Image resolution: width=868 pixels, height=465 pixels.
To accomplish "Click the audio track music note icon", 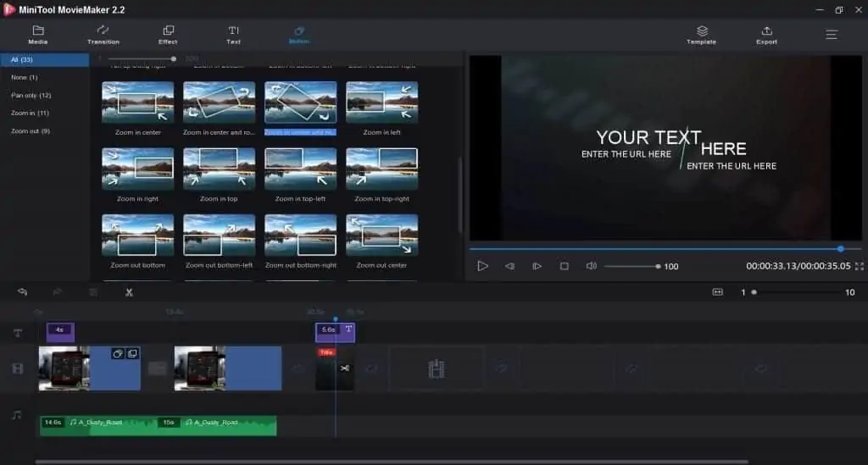I will (17, 415).
